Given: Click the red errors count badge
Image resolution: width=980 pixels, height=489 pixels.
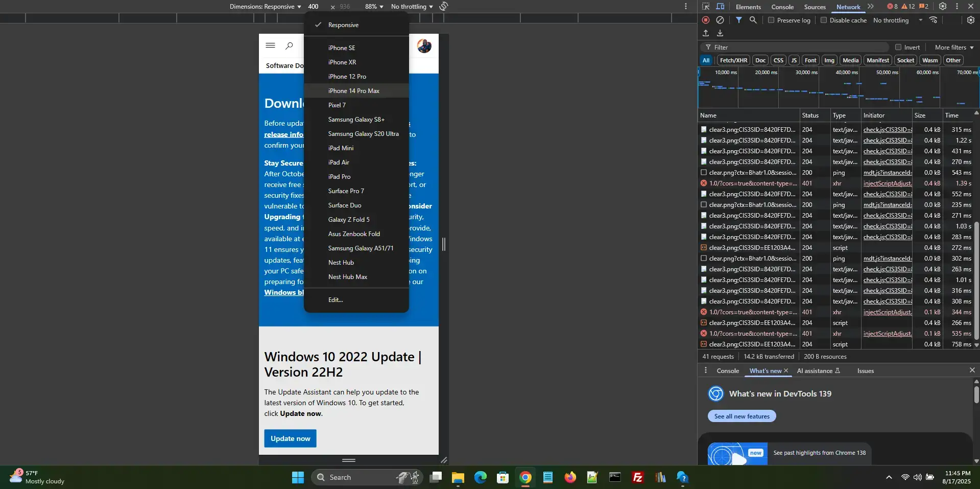Looking at the screenshot, I should click(893, 7).
